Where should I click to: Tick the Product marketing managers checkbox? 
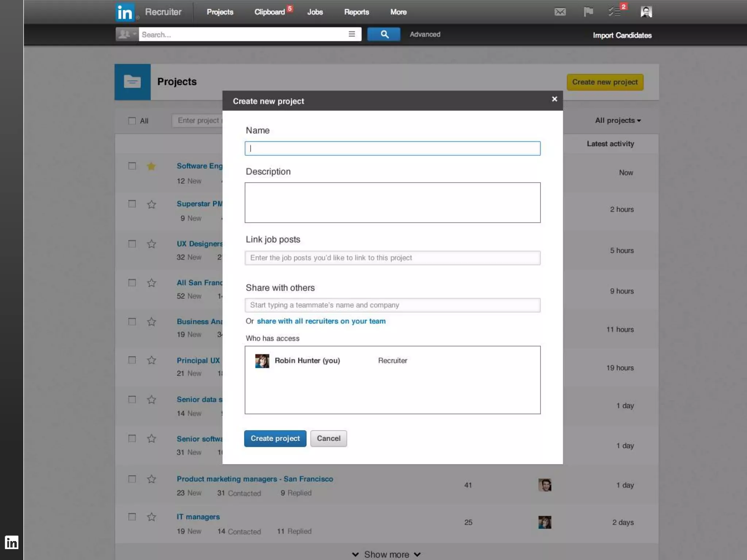(132, 479)
